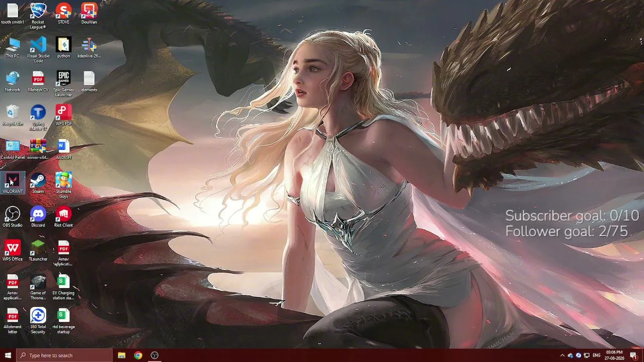Click the OneDrive cloud tray icon
Image resolution: width=644 pixels, height=362 pixels.
[x=571, y=355]
